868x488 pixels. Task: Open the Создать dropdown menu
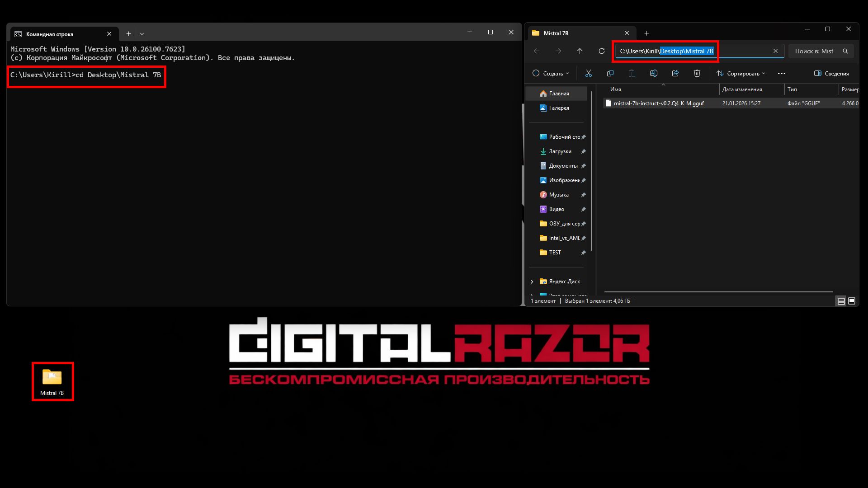point(551,73)
